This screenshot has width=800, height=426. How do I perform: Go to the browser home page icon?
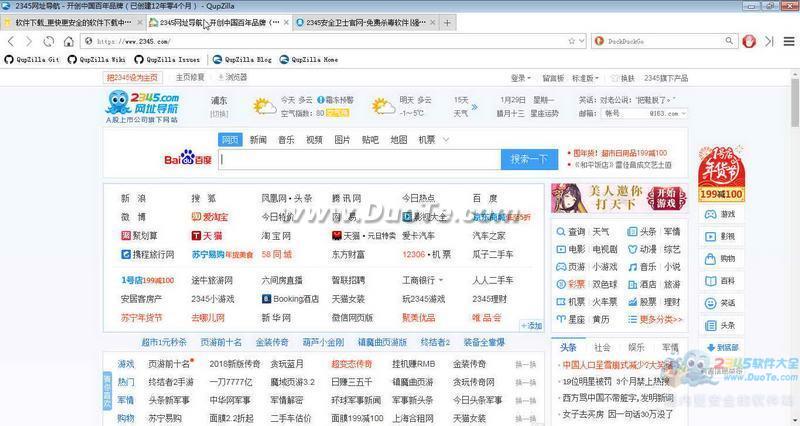click(x=69, y=41)
